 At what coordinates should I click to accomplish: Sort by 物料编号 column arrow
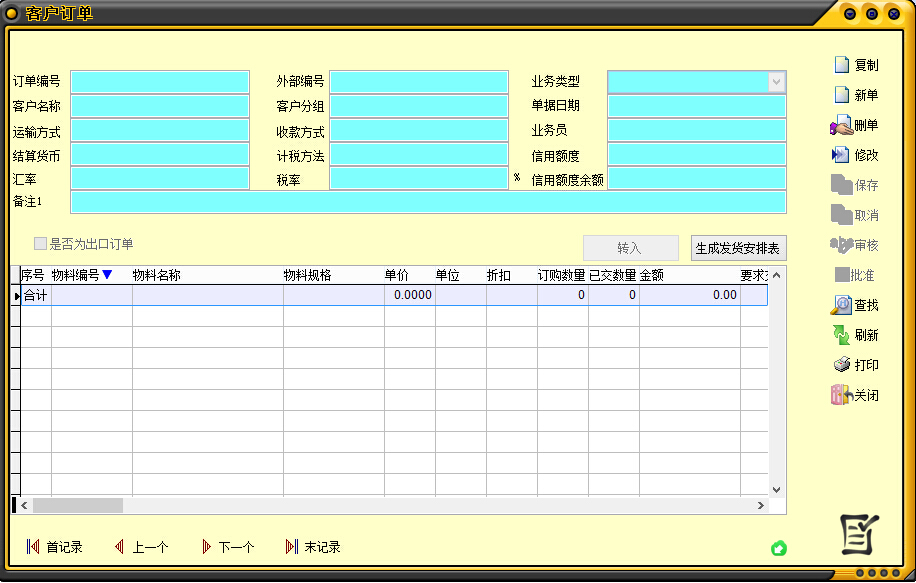click(107, 275)
